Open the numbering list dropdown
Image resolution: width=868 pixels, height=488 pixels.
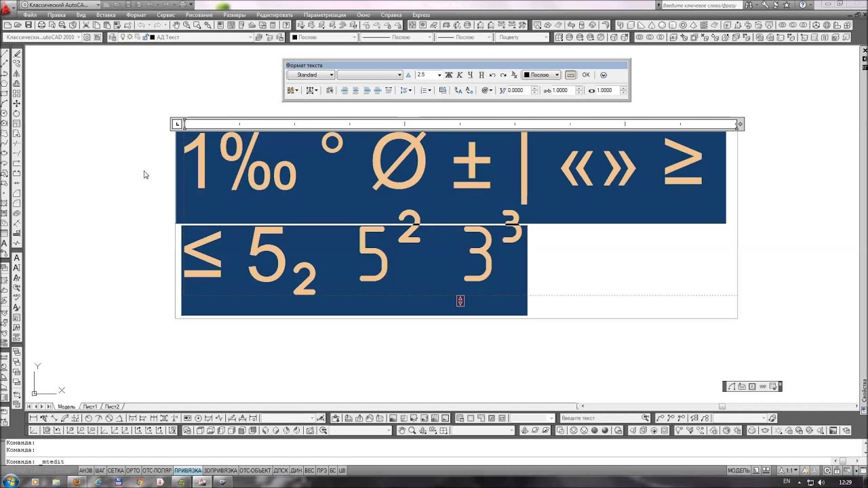click(426, 90)
